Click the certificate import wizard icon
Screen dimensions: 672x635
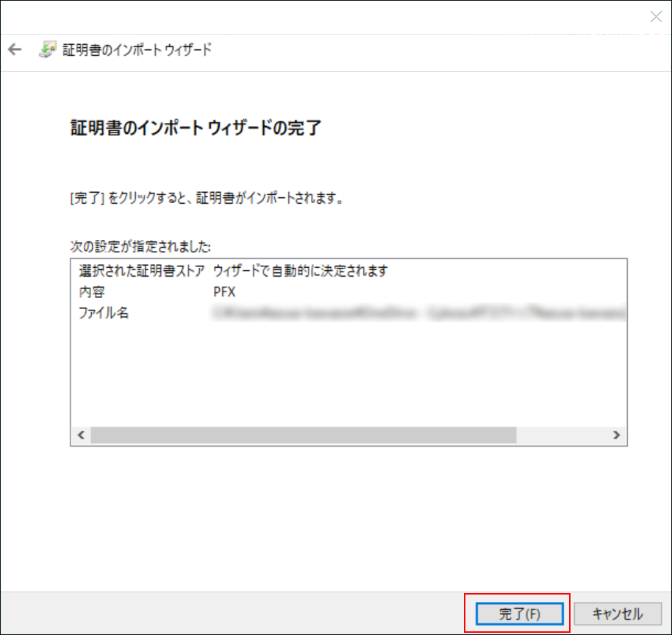point(47,49)
